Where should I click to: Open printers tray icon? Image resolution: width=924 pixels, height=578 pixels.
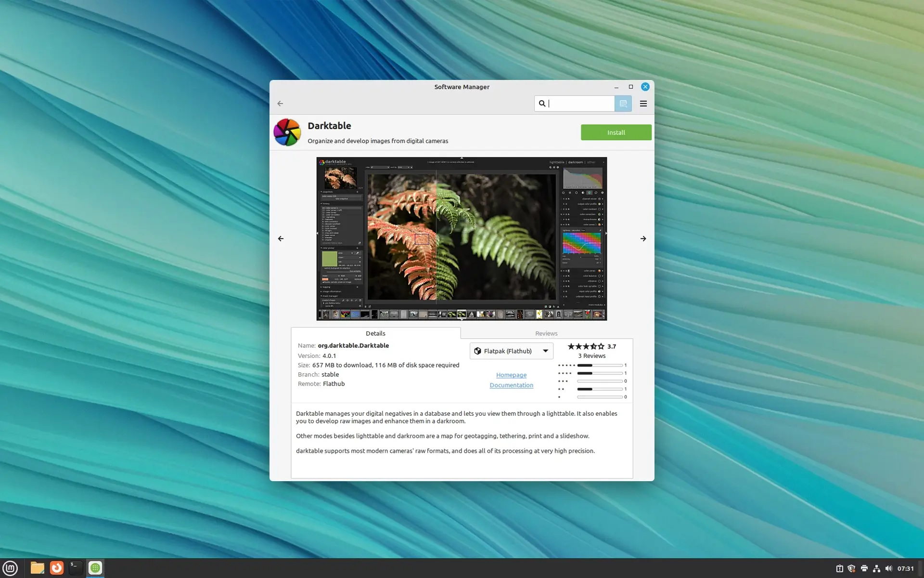click(x=864, y=568)
